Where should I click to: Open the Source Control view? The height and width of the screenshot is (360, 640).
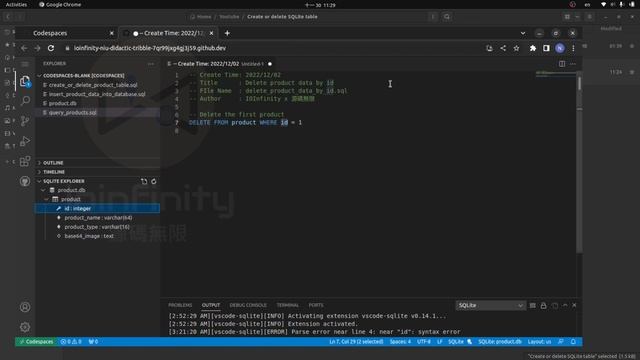(x=25, y=121)
